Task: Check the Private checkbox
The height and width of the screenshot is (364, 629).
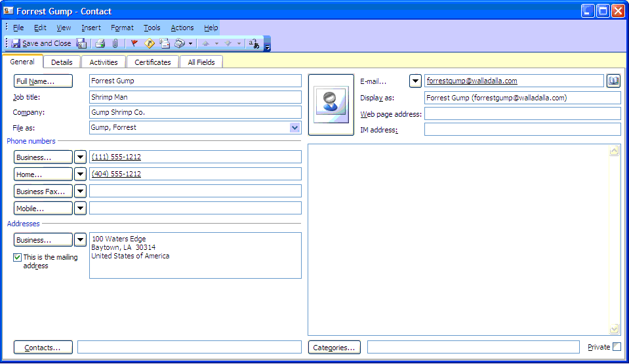Action: click(x=617, y=347)
